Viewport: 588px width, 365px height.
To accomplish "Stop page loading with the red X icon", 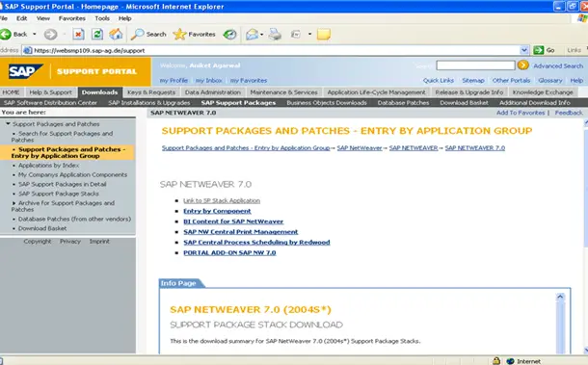I will pos(78,35).
